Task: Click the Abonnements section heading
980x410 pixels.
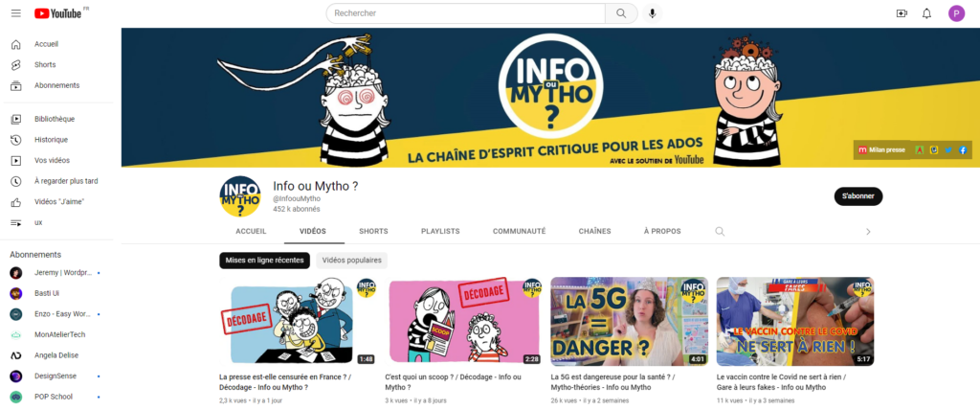Action: (35, 255)
